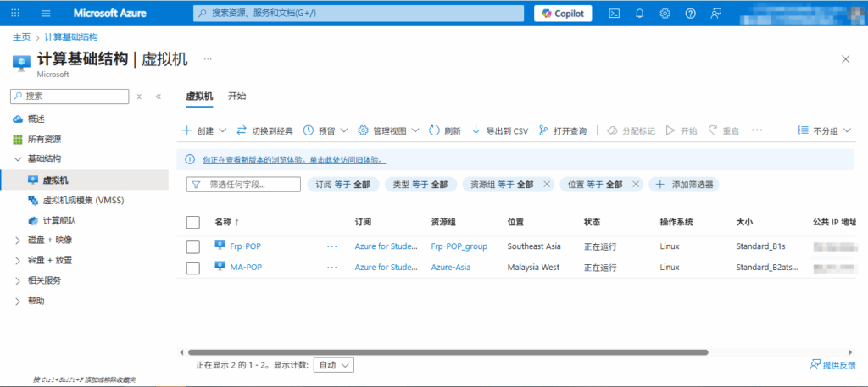This screenshot has height=387, width=868.
Task: Click the link to return to old experience
Action: (294, 160)
